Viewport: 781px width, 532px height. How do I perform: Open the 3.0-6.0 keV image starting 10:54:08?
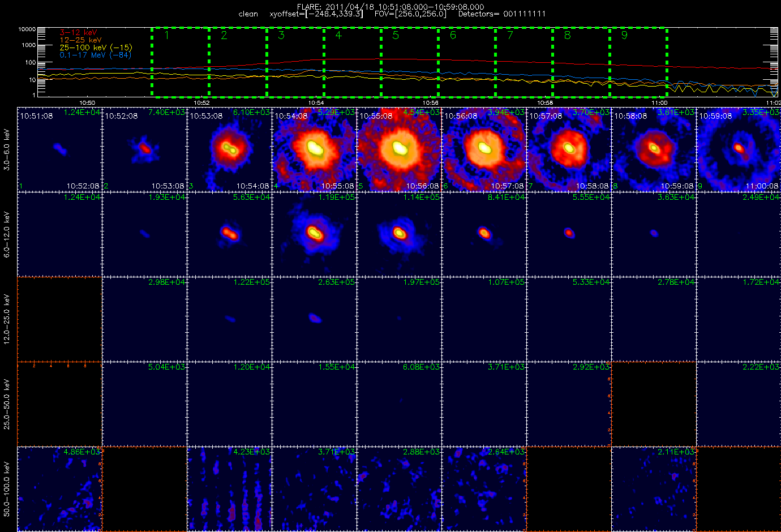point(314,149)
